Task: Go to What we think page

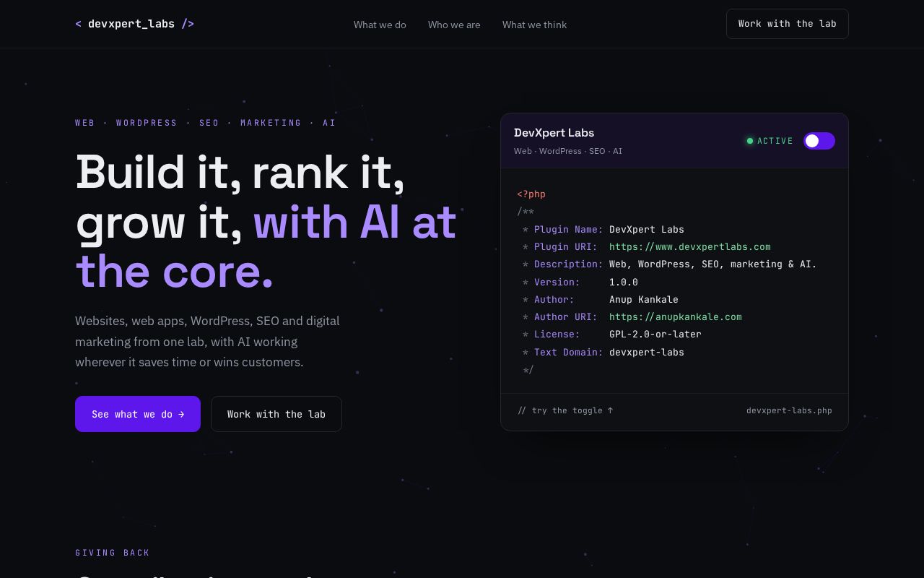Action: [534, 25]
